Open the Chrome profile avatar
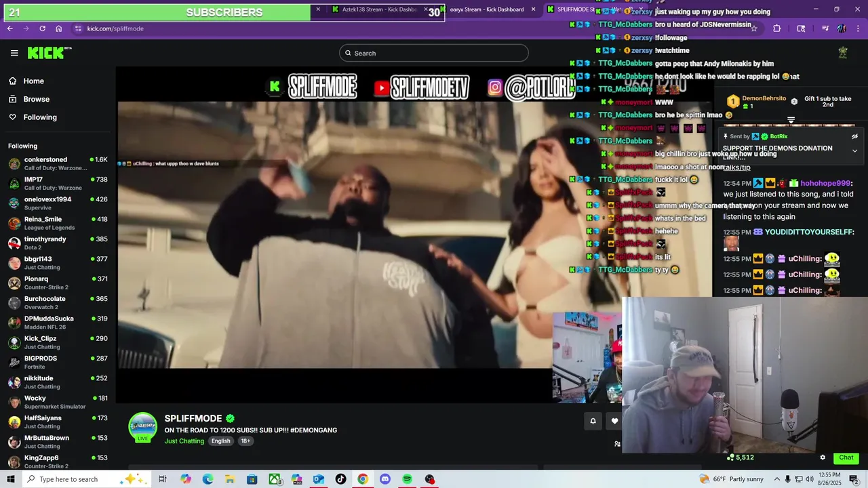Viewport: 868px width, 488px height. click(x=842, y=28)
